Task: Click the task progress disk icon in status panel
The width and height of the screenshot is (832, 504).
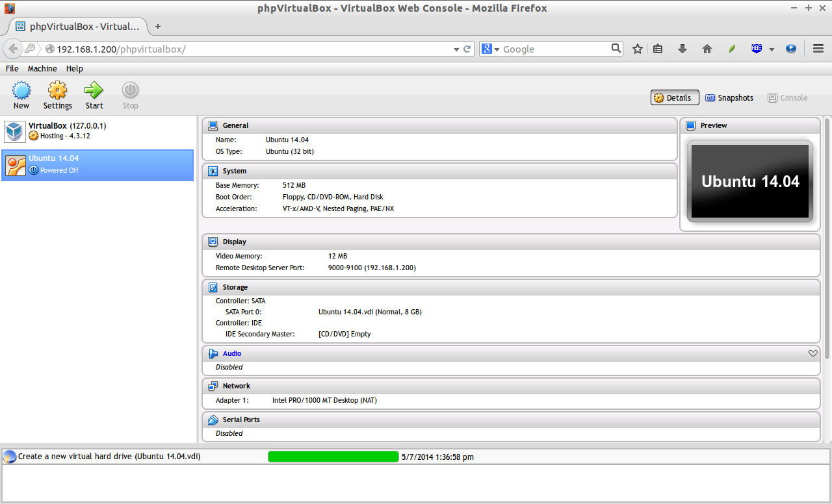Action: tap(10, 457)
